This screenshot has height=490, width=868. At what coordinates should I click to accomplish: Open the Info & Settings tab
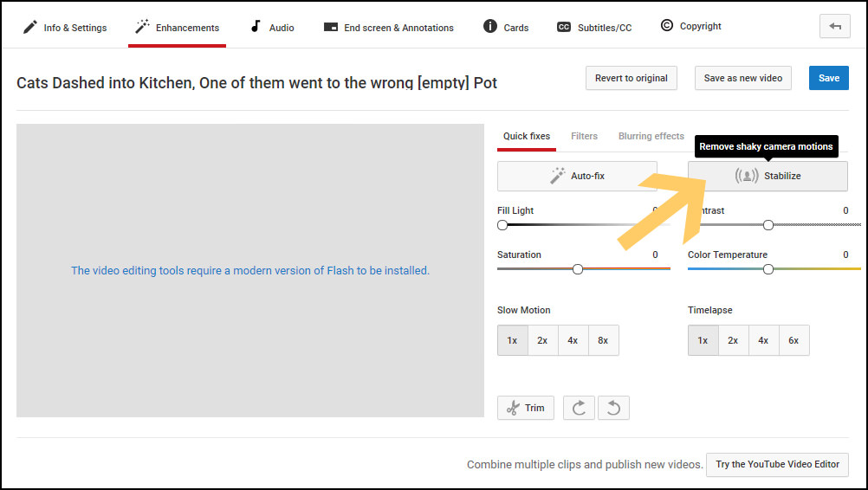[65, 28]
